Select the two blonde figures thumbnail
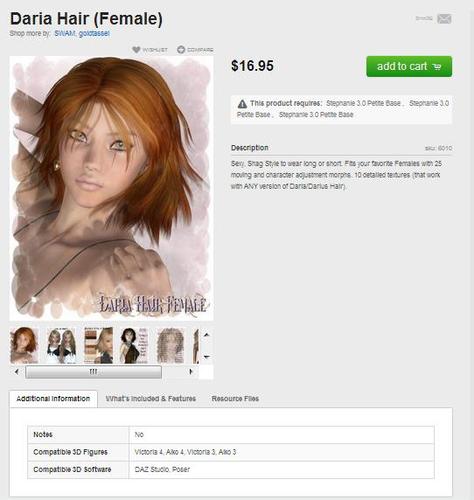This screenshot has height=500, width=474. pos(61,345)
